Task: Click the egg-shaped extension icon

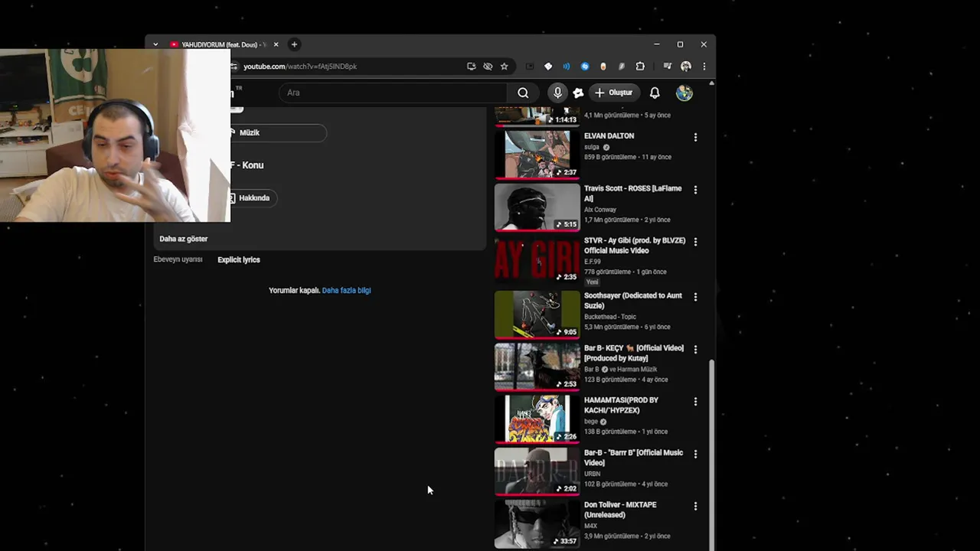Action: [603, 67]
